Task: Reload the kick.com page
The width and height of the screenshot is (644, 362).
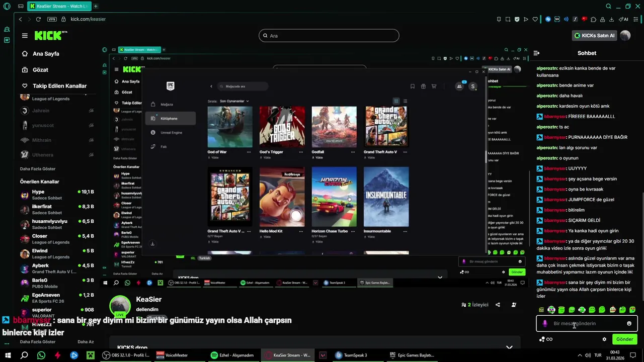Action: 38,19
